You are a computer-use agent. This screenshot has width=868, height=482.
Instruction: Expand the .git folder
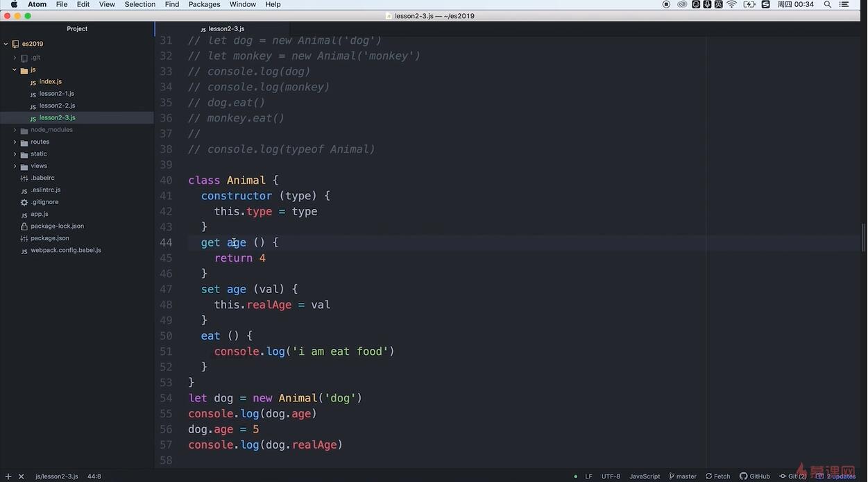point(15,58)
